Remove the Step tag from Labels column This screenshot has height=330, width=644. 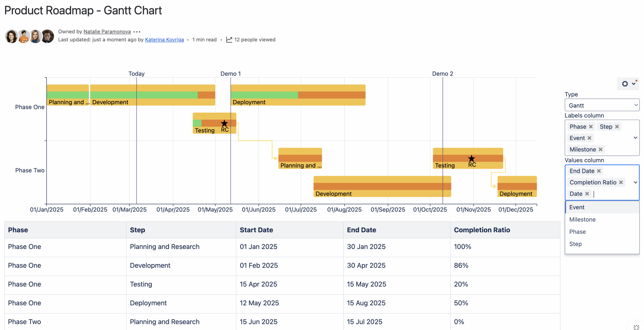pos(617,127)
